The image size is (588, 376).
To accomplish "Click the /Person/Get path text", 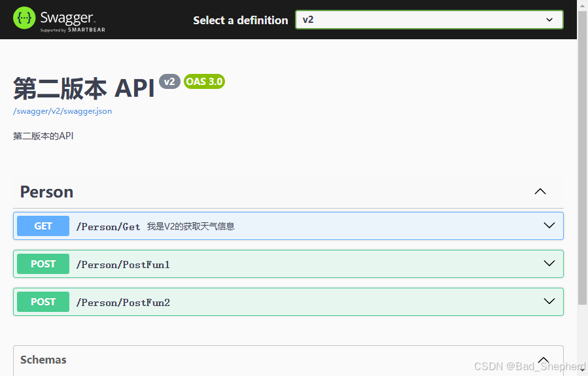I will (109, 227).
